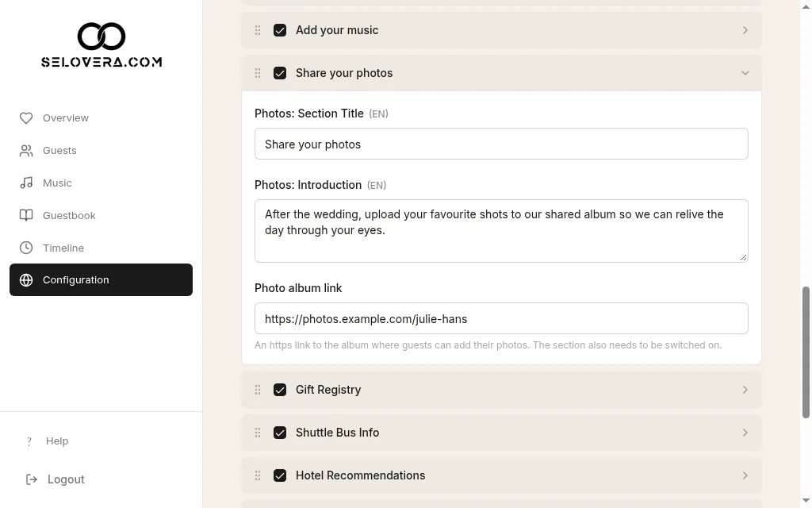Screen dimensions: 812x508
Task: Disable the Share your photos section checkbox
Action: pyautogui.click(x=280, y=73)
